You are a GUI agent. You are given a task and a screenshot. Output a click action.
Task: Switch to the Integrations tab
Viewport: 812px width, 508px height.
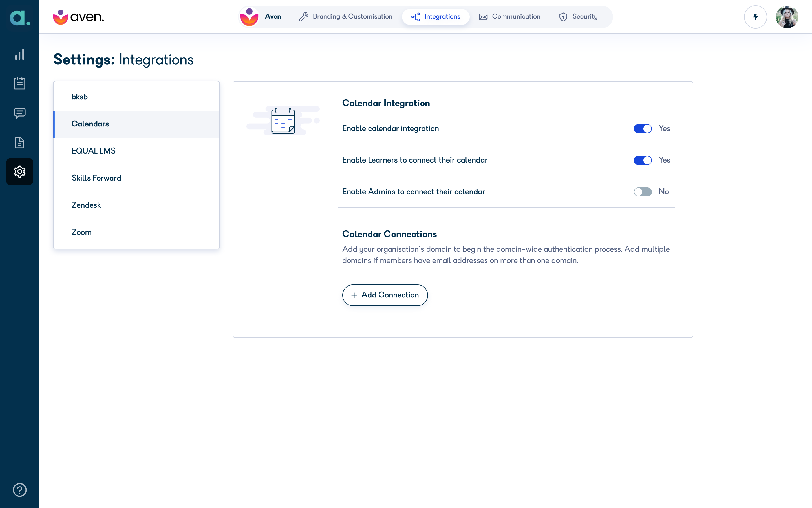pyautogui.click(x=436, y=17)
